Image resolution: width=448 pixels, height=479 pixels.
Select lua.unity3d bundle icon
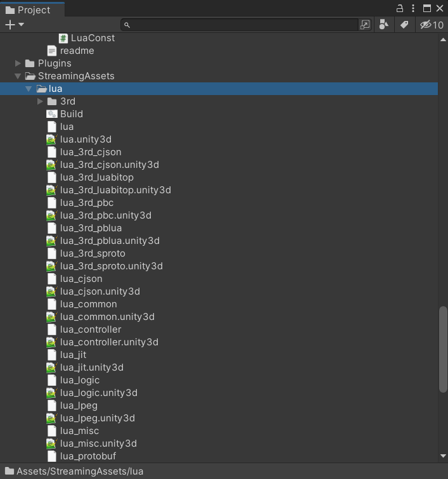click(x=52, y=139)
